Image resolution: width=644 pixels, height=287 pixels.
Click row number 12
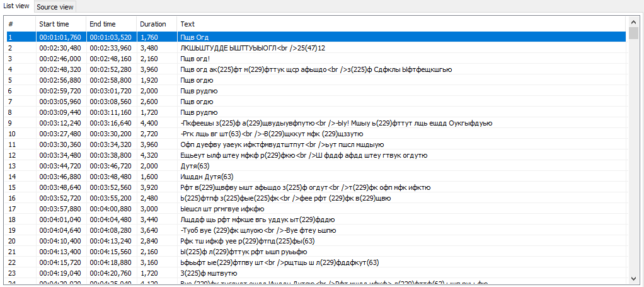(x=12, y=155)
